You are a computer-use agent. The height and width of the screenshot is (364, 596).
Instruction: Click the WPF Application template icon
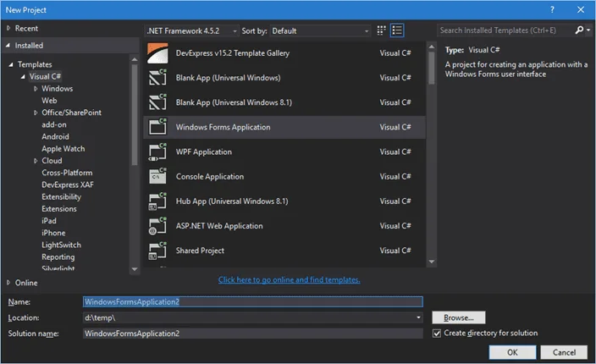tap(157, 152)
